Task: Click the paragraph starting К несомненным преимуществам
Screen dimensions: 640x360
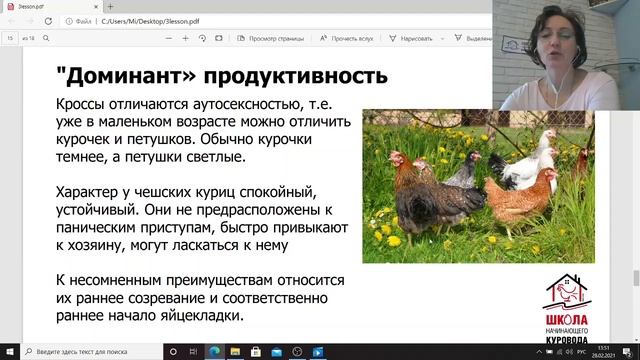Action: click(200, 298)
